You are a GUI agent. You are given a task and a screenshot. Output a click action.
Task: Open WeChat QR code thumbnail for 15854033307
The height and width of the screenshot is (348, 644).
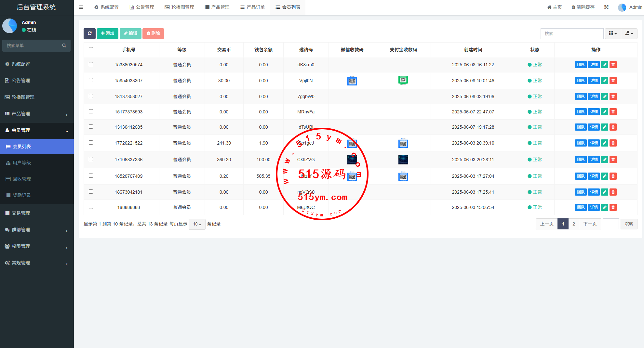352,81
